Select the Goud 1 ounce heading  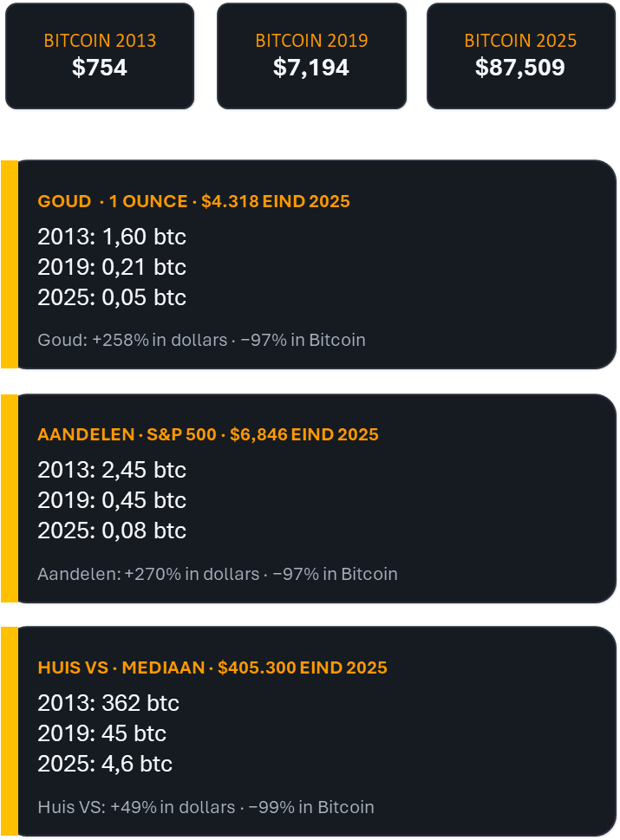point(193,202)
